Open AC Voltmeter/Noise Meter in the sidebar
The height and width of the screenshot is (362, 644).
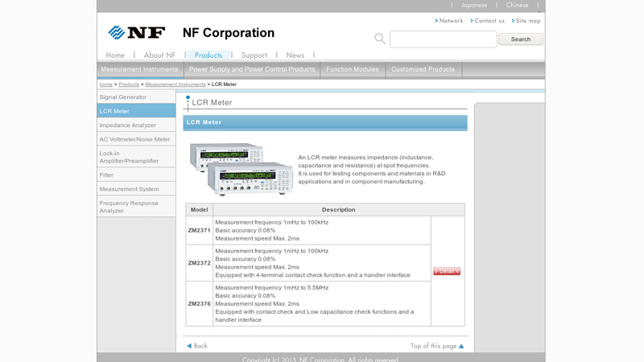point(136,139)
